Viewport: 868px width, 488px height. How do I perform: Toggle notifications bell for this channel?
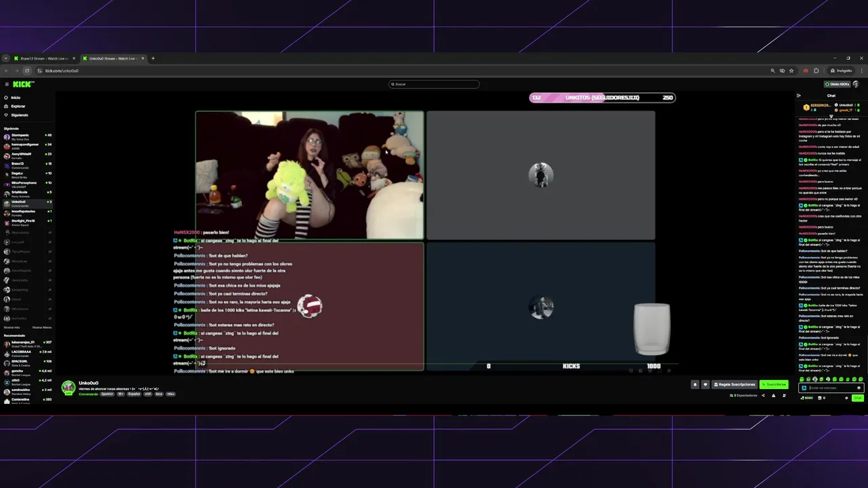click(x=694, y=384)
